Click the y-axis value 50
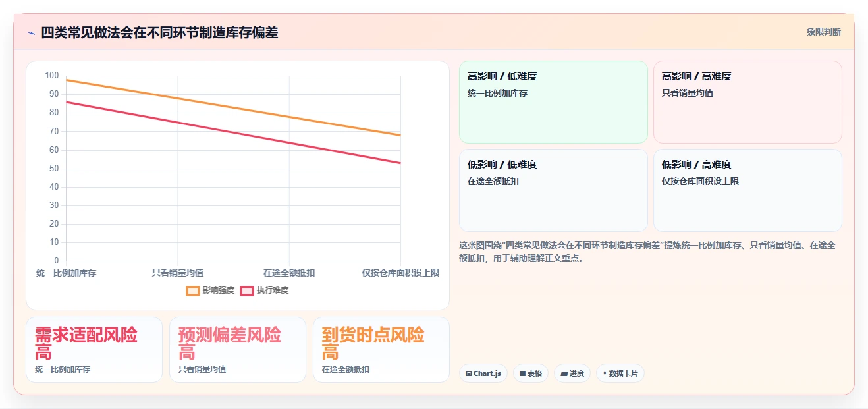 (54, 169)
